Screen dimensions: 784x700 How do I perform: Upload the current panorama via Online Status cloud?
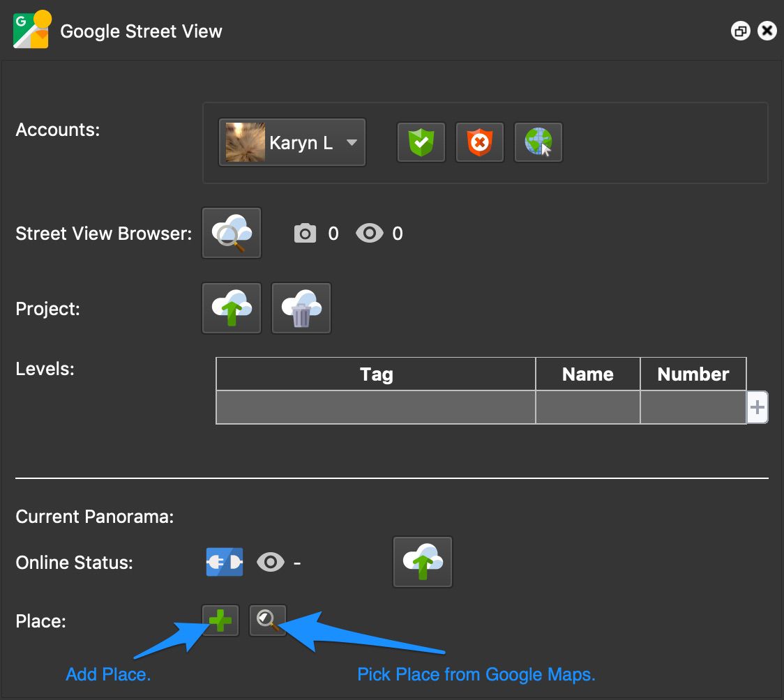click(423, 562)
